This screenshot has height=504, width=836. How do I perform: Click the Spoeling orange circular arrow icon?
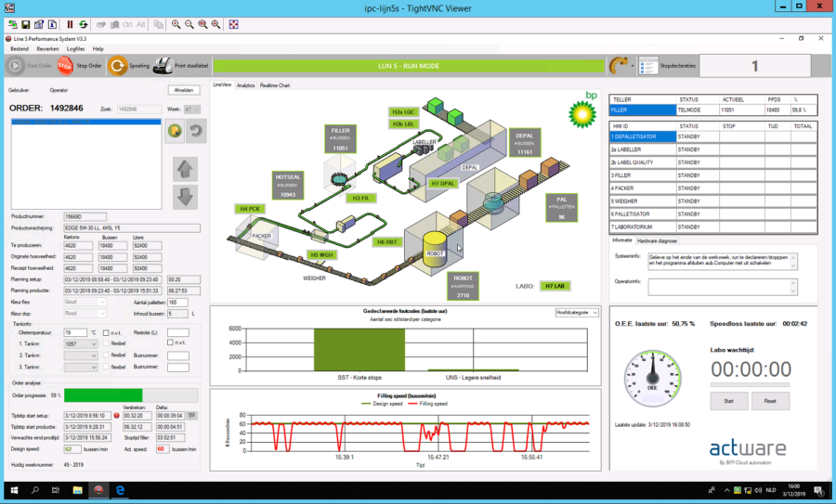point(116,66)
